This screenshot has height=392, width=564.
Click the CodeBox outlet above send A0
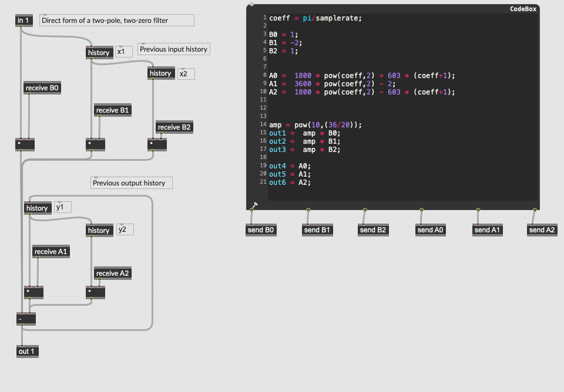point(421,210)
